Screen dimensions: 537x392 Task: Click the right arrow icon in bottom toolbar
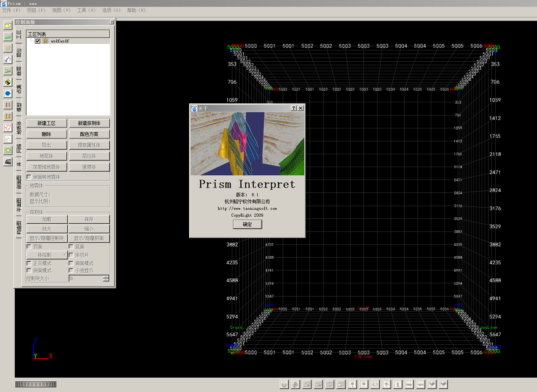(x=409, y=384)
